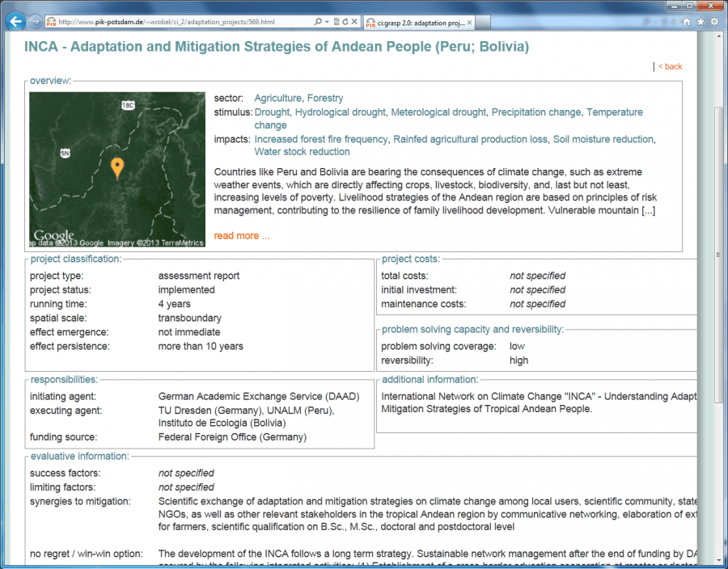
Task: Click the success factors 'not specified' value
Action: click(186, 473)
